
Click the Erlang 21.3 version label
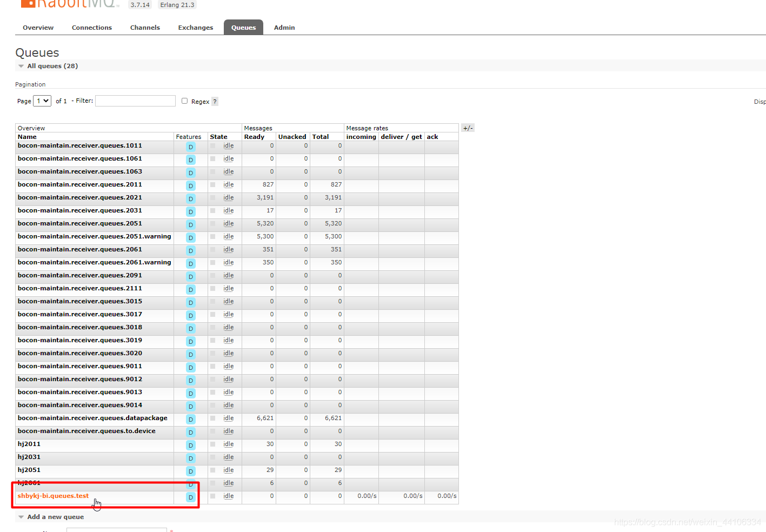pyautogui.click(x=177, y=4)
